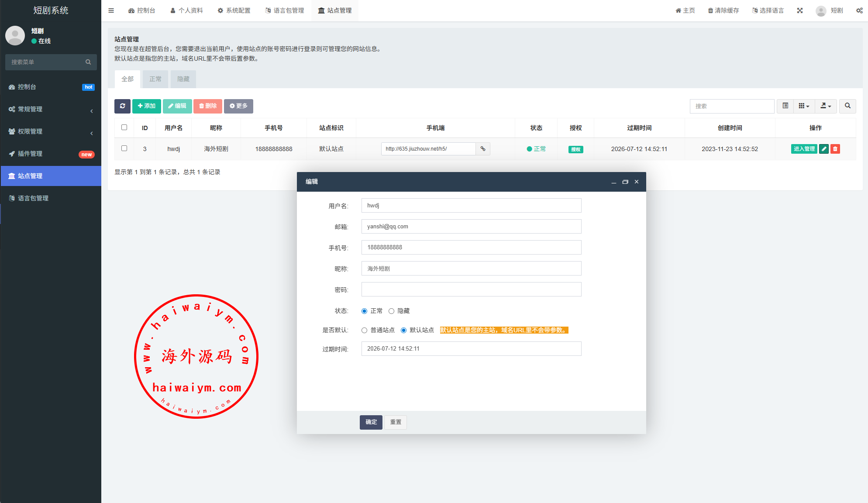Click the hamburger sidebar toggle icon

point(111,10)
